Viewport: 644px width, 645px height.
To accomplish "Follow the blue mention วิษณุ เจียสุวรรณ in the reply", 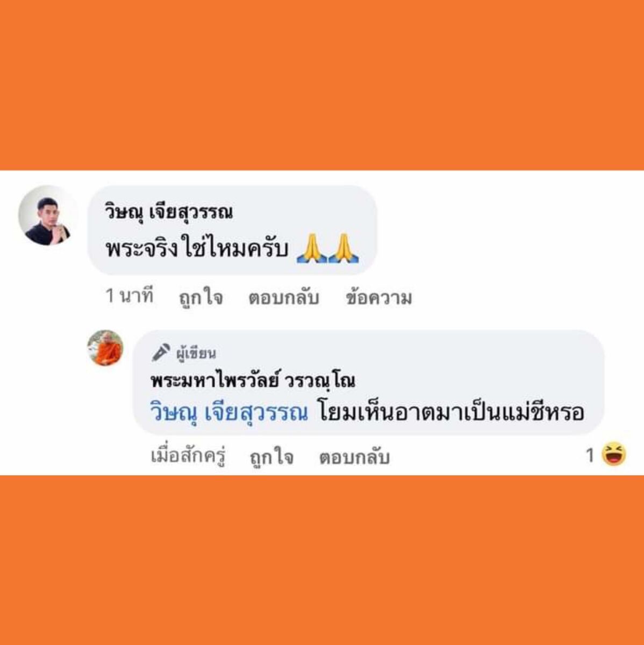I will pyautogui.click(x=230, y=413).
